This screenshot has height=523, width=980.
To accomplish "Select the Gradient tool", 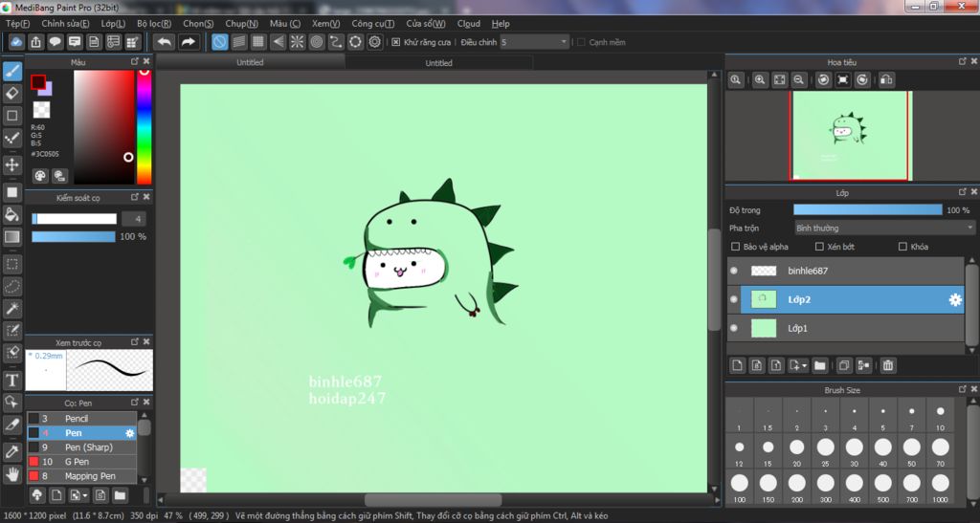I will point(11,237).
